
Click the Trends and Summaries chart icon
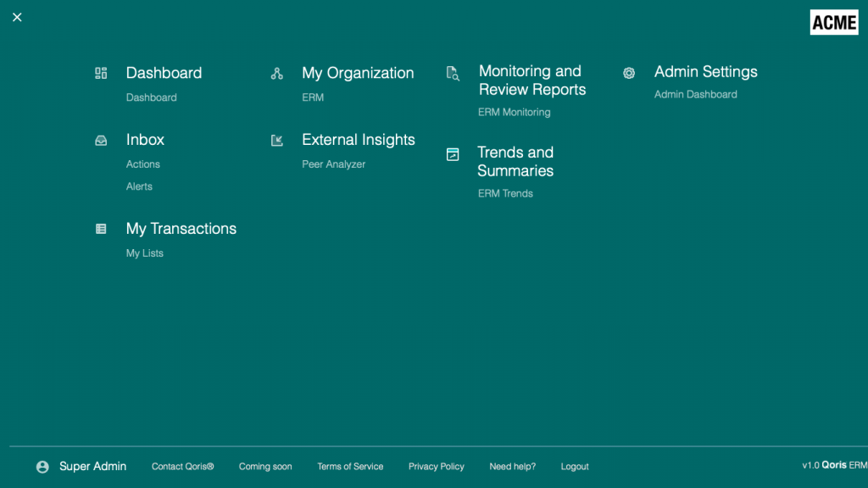coord(453,154)
